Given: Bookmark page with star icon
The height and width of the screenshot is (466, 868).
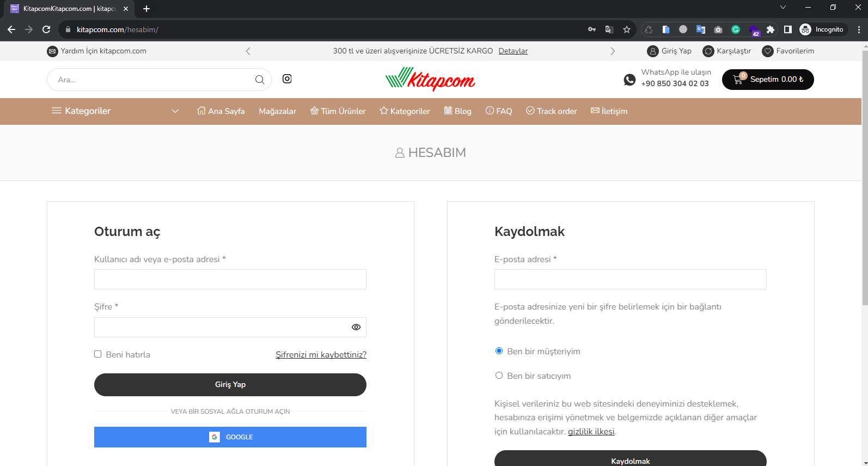Looking at the screenshot, I should 627,29.
